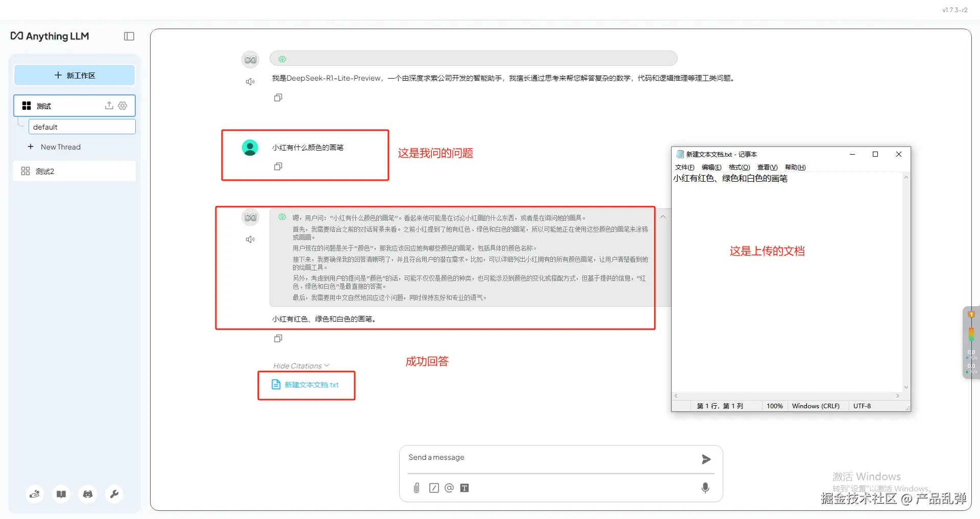Click Notepad vertical scrollbar down arrow
The width and height of the screenshot is (980, 519).
click(906, 387)
